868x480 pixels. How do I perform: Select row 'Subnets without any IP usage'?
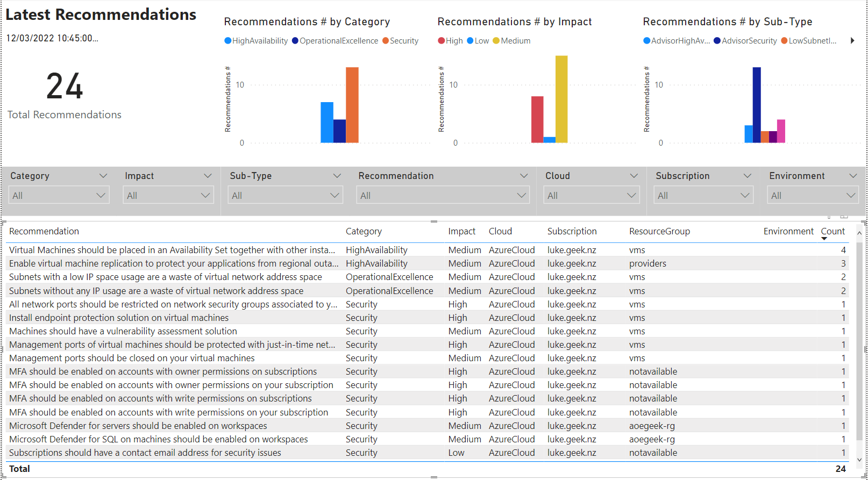tap(428, 291)
